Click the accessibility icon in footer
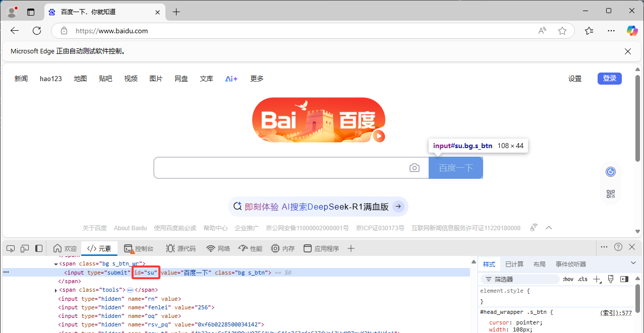Image resolution: width=644 pixels, height=333 pixels. tap(534, 228)
